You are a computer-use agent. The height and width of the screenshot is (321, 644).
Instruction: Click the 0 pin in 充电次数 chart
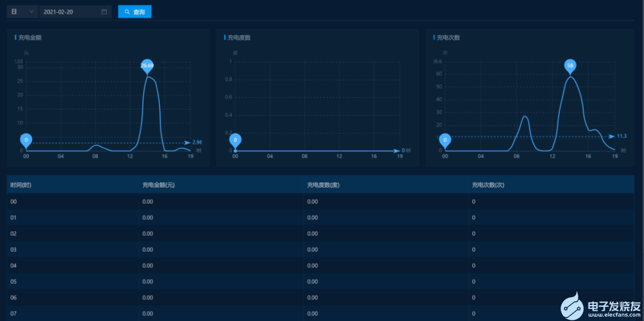click(x=444, y=140)
